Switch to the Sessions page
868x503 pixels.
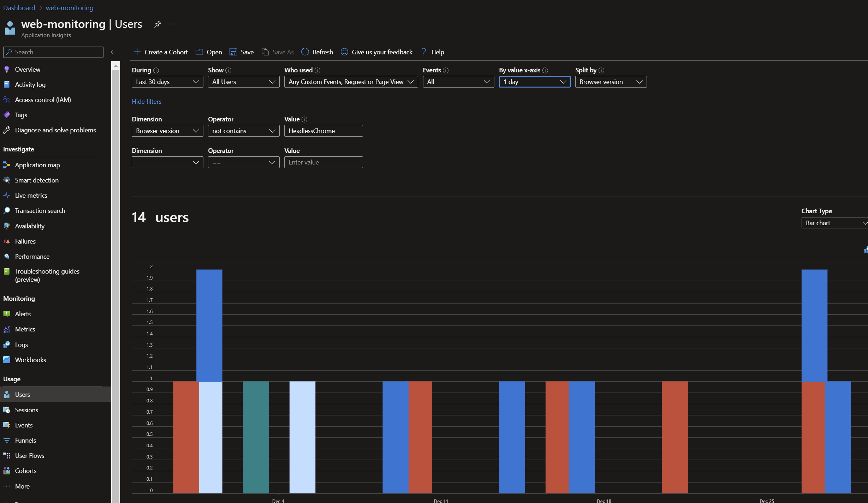point(26,410)
